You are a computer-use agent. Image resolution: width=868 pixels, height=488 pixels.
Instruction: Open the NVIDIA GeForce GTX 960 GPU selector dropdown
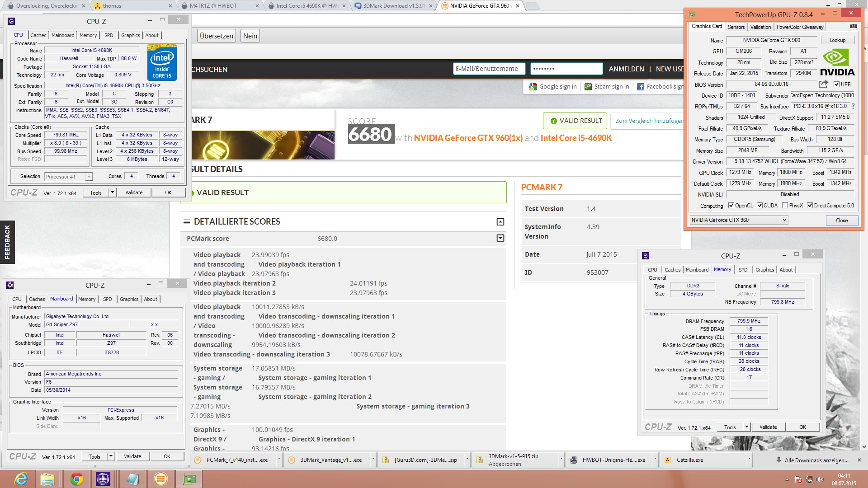coord(739,220)
